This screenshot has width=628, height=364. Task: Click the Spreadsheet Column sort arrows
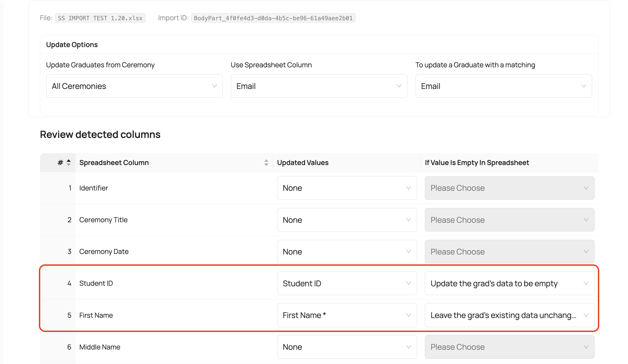click(x=266, y=163)
